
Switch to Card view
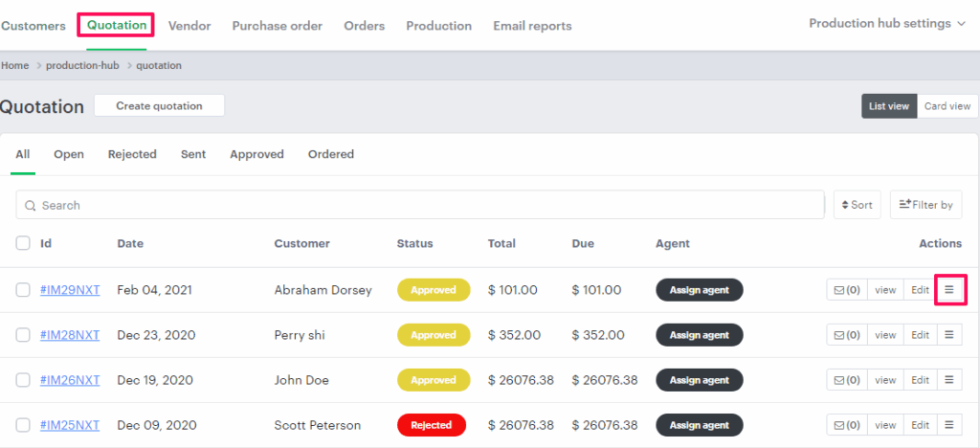[x=947, y=106]
